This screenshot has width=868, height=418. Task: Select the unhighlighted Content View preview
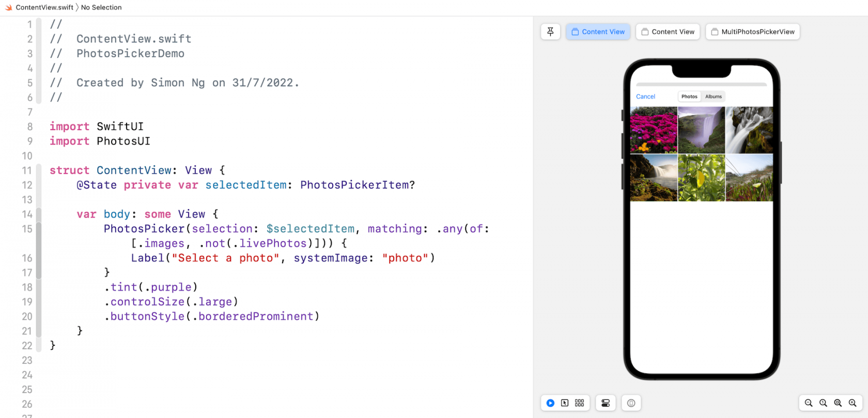pos(668,31)
